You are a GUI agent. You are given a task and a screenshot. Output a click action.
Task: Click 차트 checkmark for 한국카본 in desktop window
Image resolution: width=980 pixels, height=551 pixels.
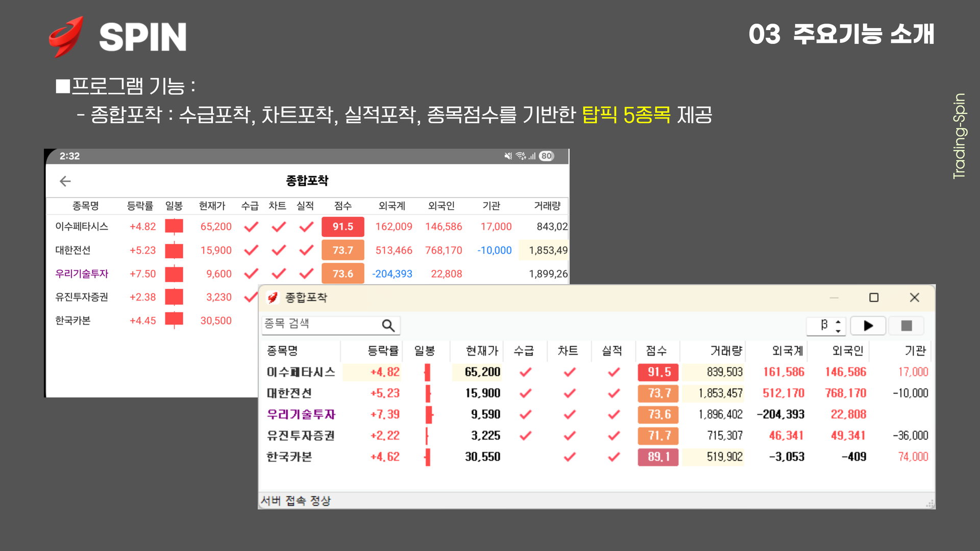569,457
